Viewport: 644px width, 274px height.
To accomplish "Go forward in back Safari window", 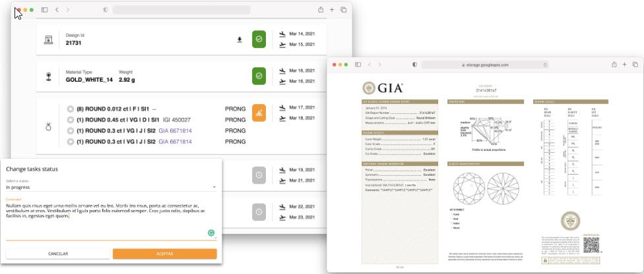I will coord(68,10).
